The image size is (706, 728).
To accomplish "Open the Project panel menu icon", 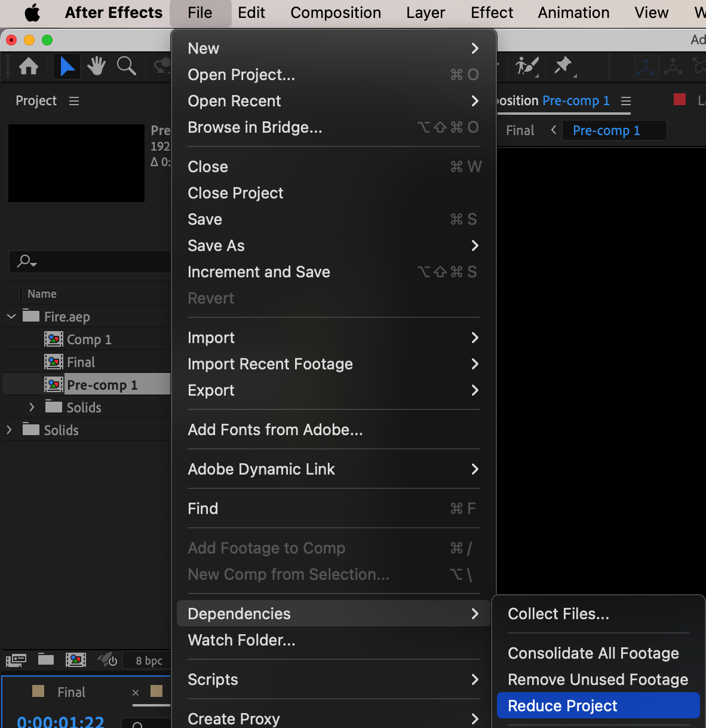I will coord(74,101).
